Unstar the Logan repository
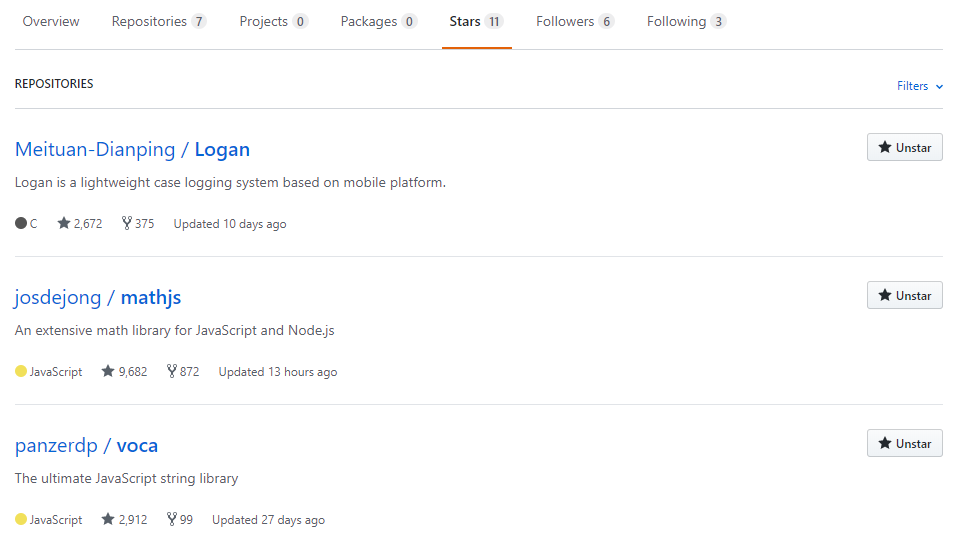The image size is (957, 540). point(905,147)
